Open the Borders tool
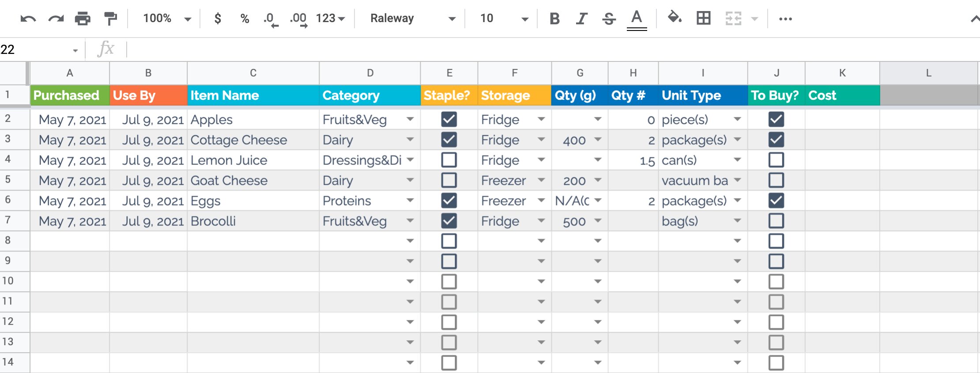The height and width of the screenshot is (373, 980). [703, 19]
